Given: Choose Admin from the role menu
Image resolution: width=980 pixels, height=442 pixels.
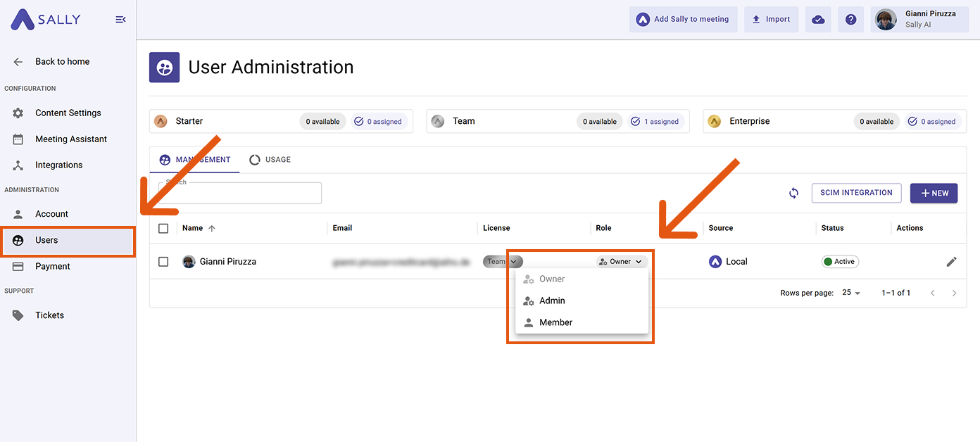Looking at the screenshot, I should click(x=552, y=301).
